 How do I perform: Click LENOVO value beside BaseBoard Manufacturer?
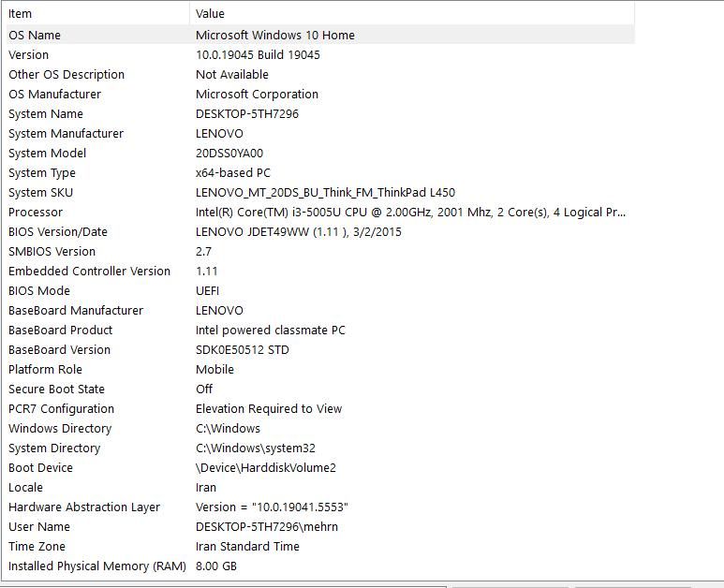click(x=219, y=311)
